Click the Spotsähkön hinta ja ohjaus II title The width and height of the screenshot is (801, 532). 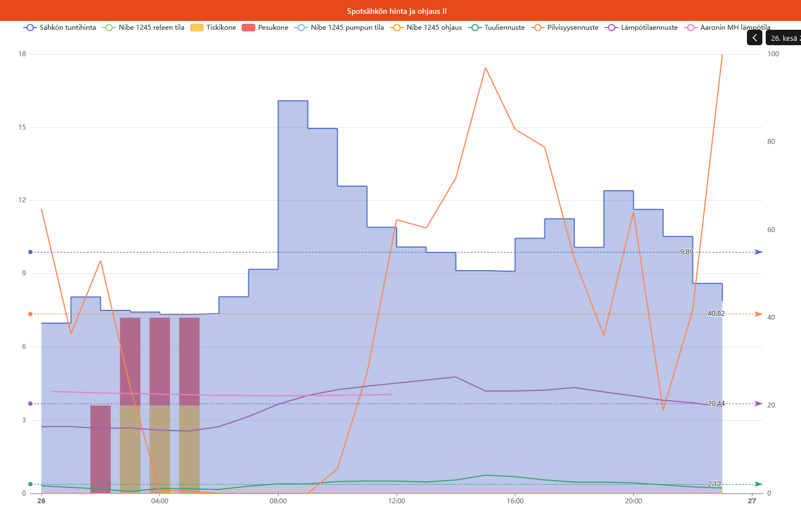(397, 11)
